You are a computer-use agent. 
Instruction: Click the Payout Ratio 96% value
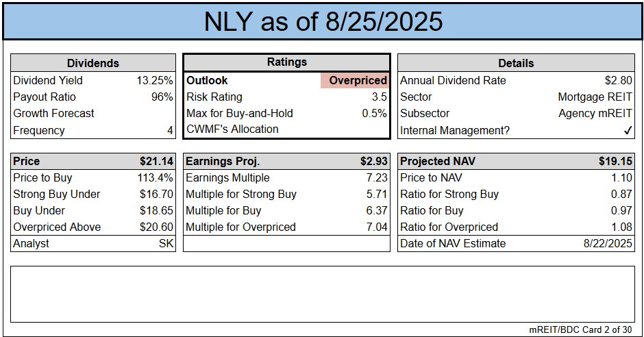[x=162, y=97]
